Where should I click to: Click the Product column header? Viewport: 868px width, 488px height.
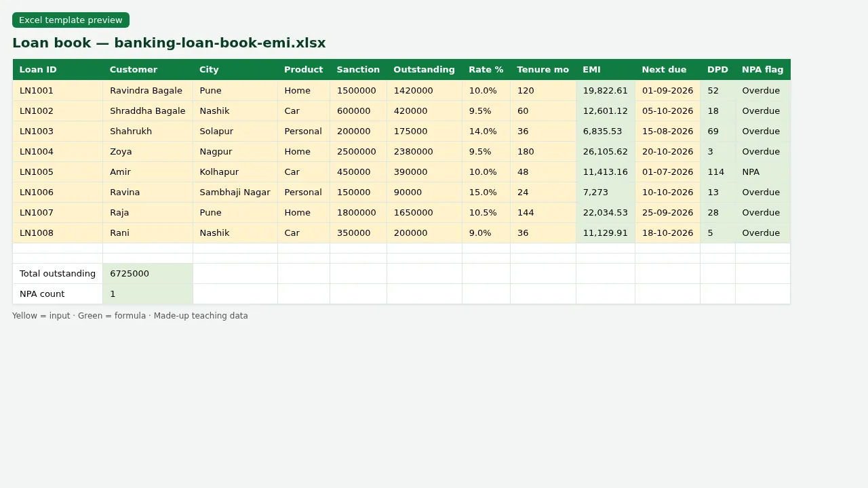(304, 70)
